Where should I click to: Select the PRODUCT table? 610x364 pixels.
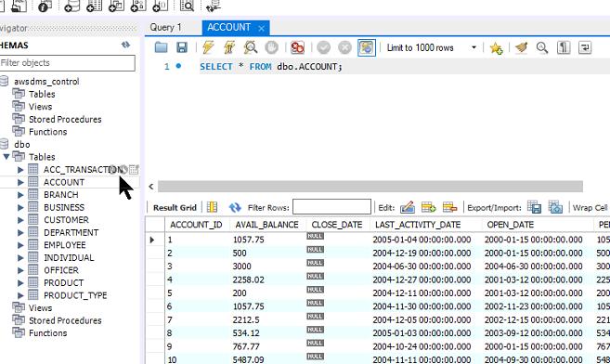63,282
